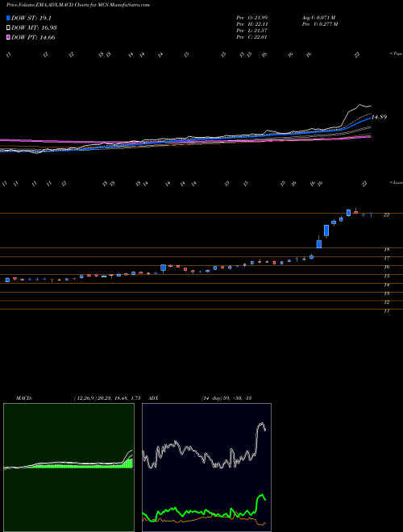The height and width of the screenshot is (532, 403).
Task: Click the ADX (14 day) parameter values
Action: point(226,398)
